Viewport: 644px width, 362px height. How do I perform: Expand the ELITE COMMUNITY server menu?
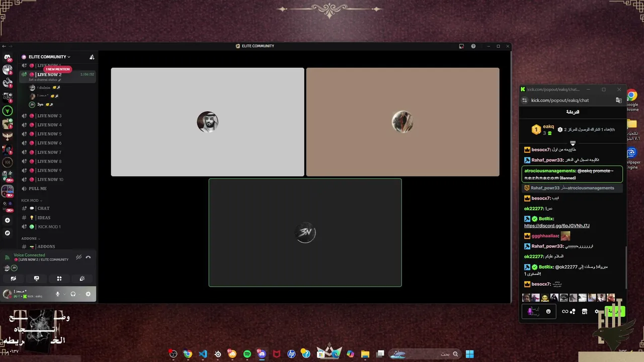pyautogui.click(x=49, y=57)
